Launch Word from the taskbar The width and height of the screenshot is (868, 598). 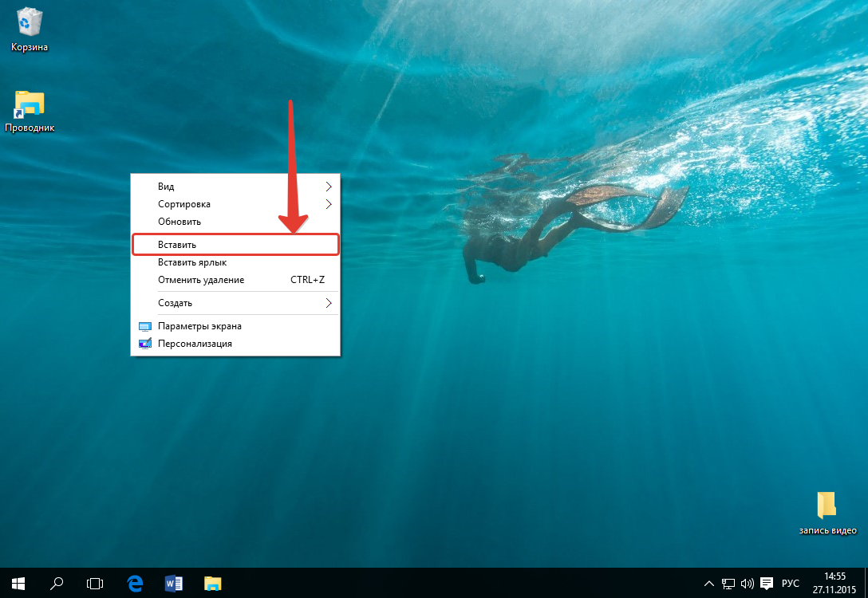(174, 584)
